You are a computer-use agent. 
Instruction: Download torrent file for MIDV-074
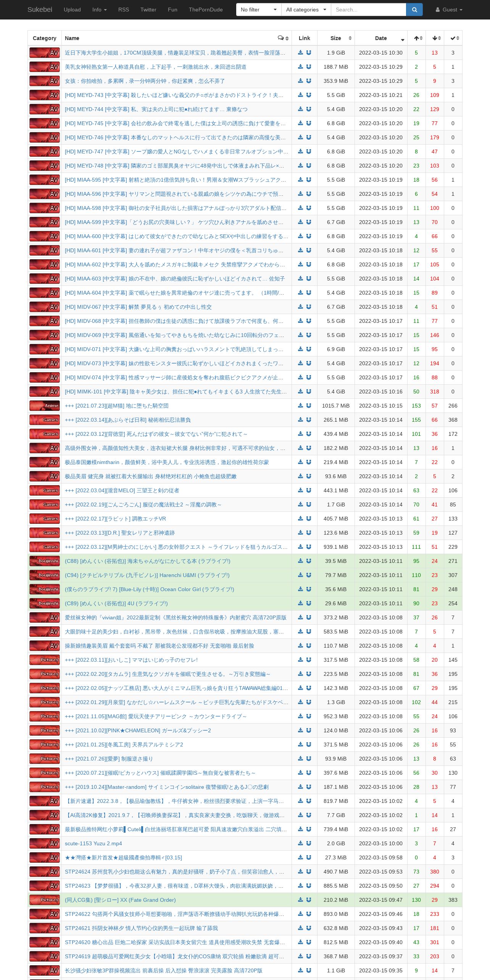[x=300, y=377]
